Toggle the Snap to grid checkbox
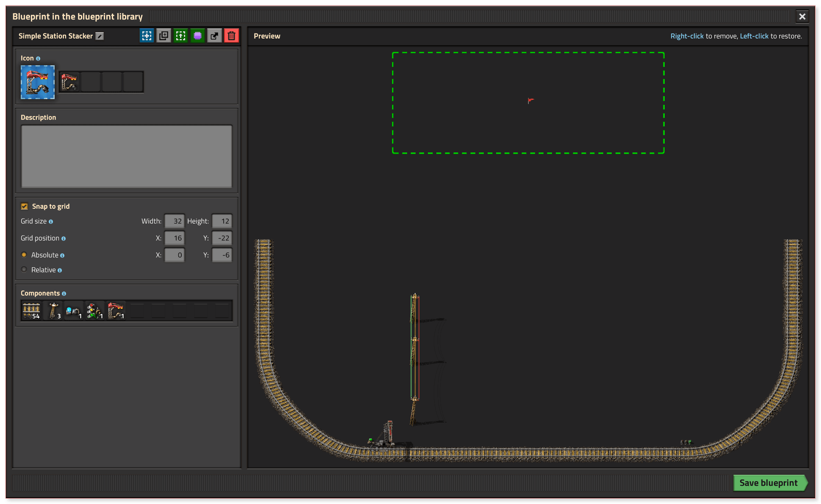821x504 pixels. pos(24,207)
